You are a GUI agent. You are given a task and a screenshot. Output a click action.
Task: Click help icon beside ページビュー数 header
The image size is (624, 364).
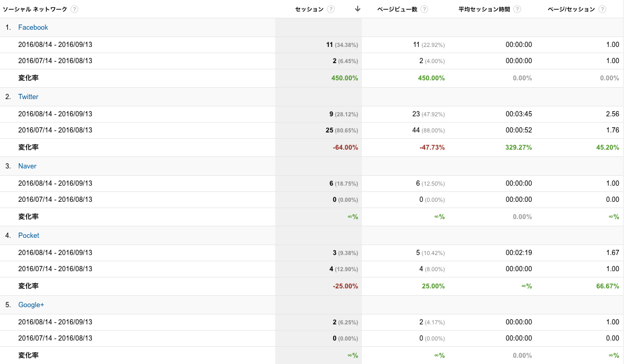[x=424, y=9]
